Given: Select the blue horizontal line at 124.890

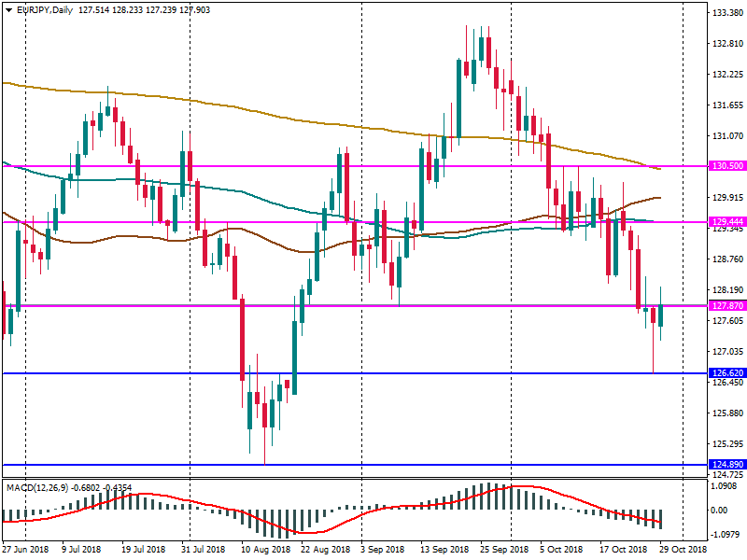Looking at the screenshot, I should click(373, 464).
